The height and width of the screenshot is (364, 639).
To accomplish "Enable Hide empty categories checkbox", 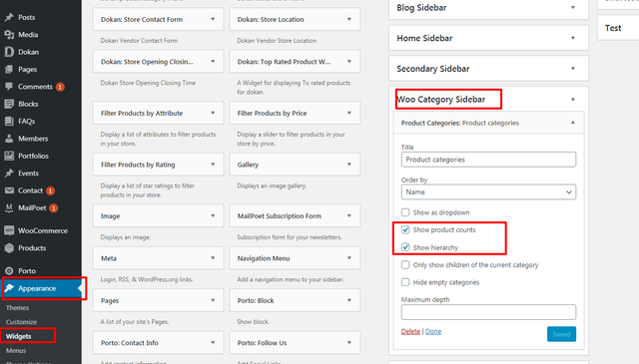I will 405,282.
